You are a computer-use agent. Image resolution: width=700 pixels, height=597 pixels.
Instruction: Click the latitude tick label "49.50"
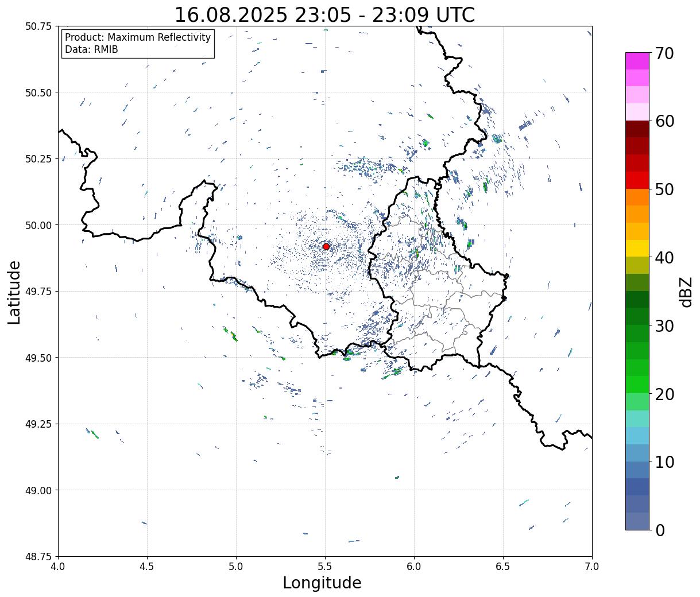click(x=38, y=358)
